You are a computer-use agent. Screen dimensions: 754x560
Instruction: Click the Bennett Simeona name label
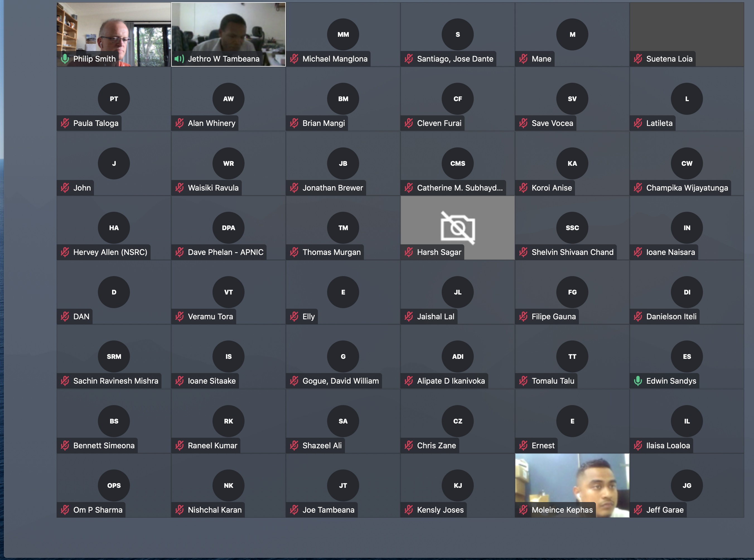click(x=104, y=445)
